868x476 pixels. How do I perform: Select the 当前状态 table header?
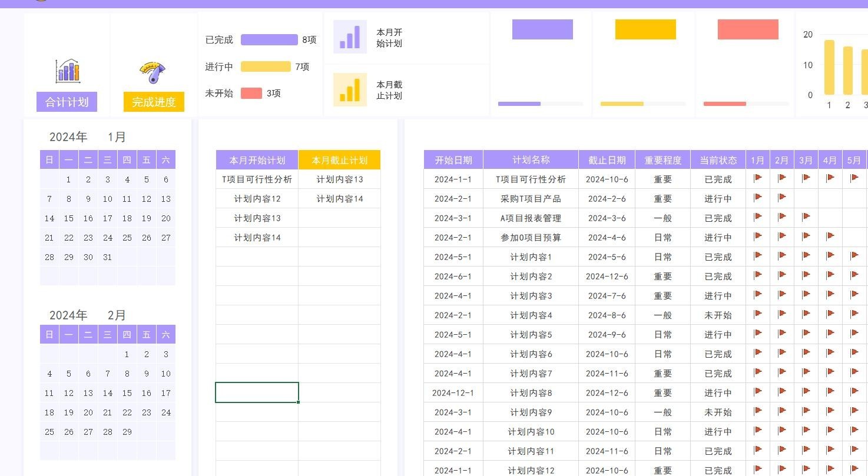coord(718,160)
